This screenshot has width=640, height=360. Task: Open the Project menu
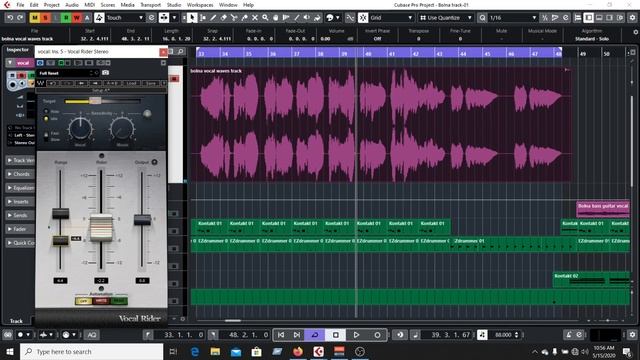click(51, 5)
